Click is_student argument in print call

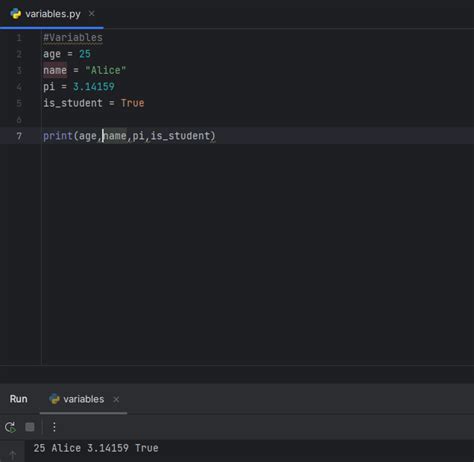click(180, 136)
